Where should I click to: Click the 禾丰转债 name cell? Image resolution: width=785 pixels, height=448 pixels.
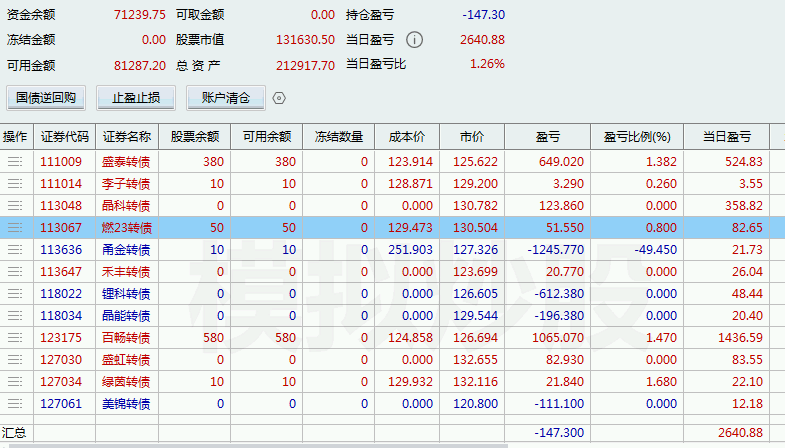pos(126,272)
